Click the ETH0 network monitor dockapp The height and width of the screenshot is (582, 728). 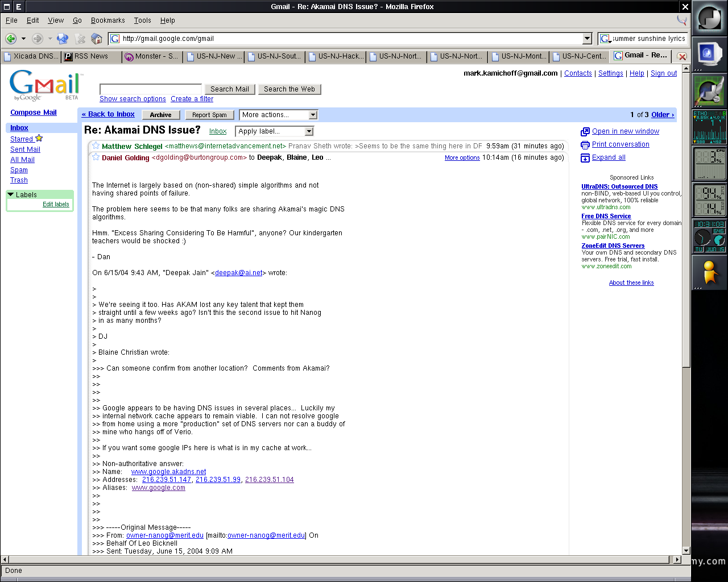click(709, 127)
